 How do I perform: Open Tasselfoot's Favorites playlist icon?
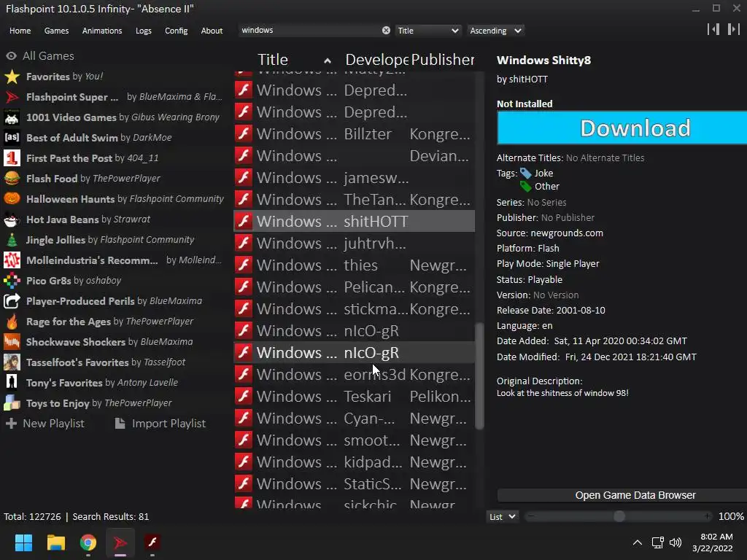coord(12,362)
